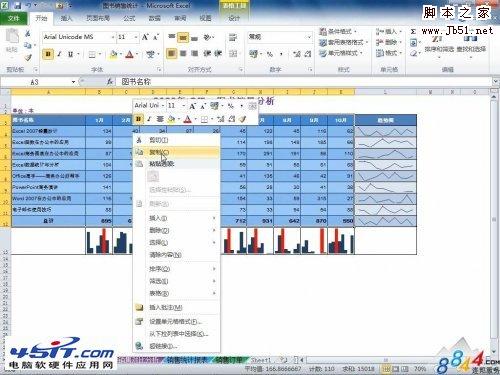
Task: Toggle Top Align in the ribbon alignment group
Action: (172, 37)
